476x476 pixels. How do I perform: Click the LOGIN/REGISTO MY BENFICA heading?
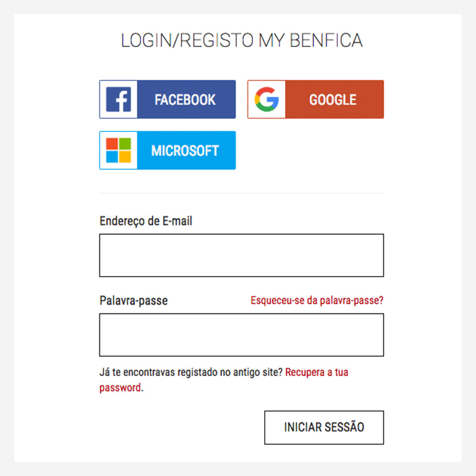pos(242,40)
